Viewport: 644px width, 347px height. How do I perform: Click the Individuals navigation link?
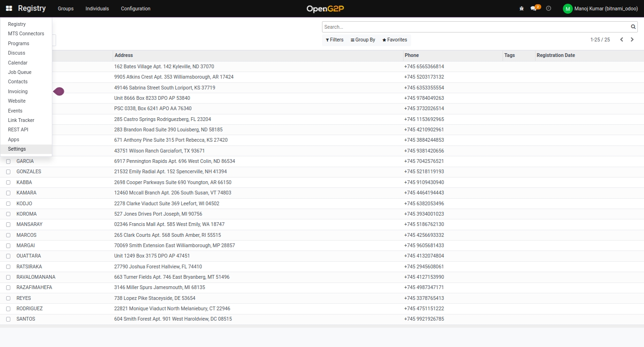[97, 8]
